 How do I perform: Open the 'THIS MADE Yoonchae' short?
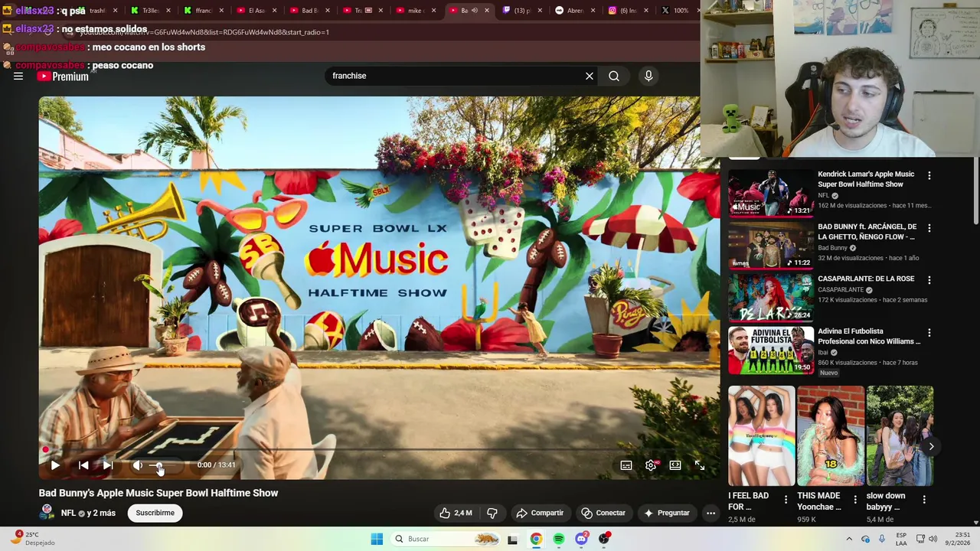pyautogui.click(x=831, y=436)
